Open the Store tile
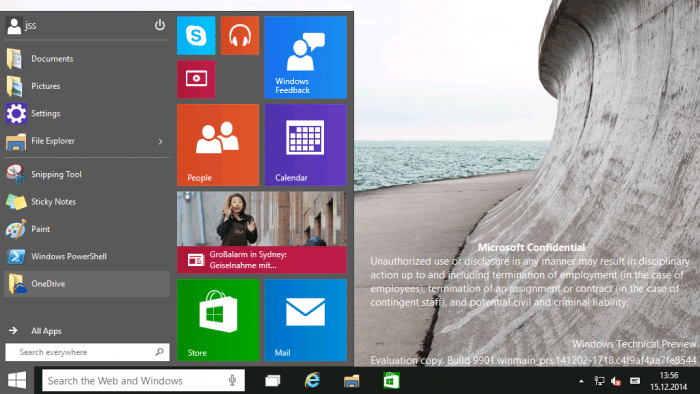700x394 pixels. pyautogui.click(x=218, y=320)
